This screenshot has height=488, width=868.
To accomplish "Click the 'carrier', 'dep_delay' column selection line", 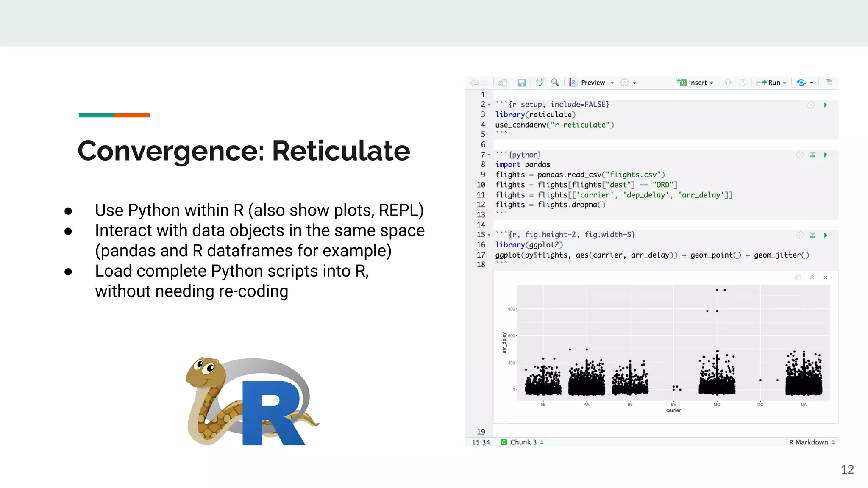I will tap(614, 195).
